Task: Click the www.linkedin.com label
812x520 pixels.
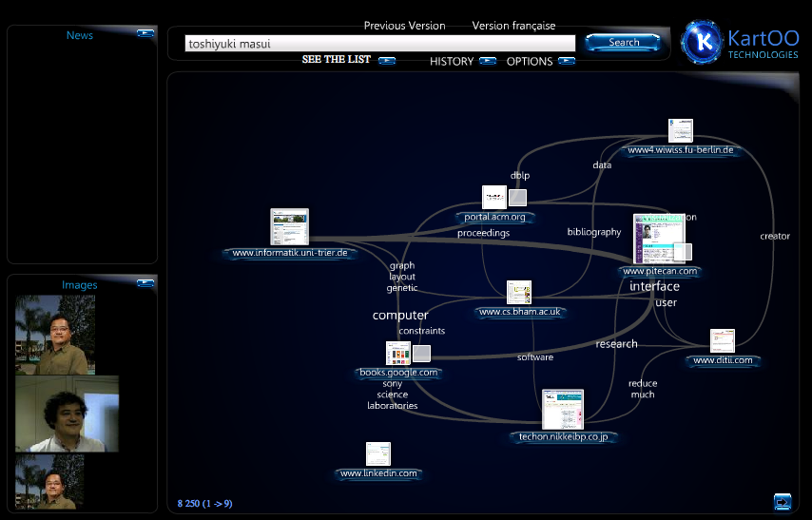Action: (x=378, y=473)
